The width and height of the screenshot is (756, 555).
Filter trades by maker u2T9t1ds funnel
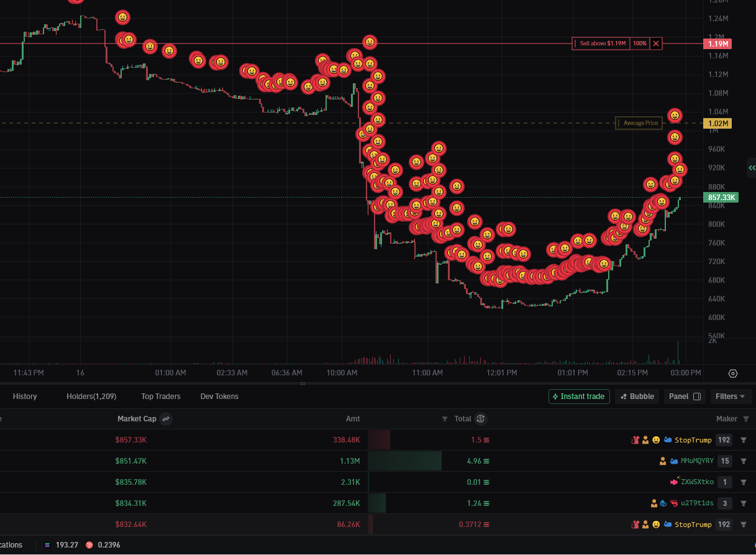point(744,503)
